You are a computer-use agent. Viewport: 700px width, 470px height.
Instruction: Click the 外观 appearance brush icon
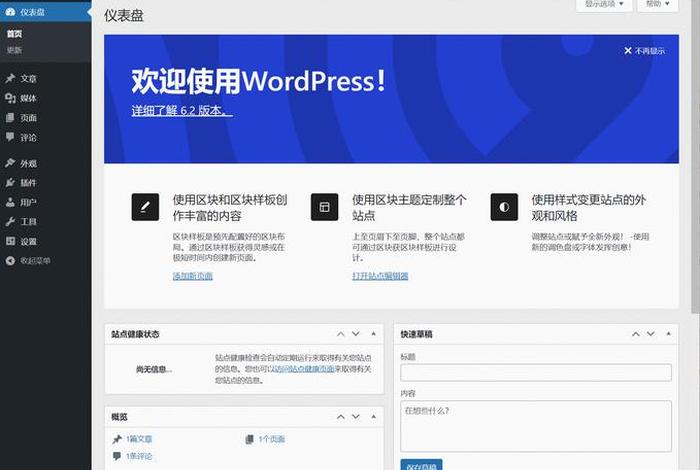10,163
